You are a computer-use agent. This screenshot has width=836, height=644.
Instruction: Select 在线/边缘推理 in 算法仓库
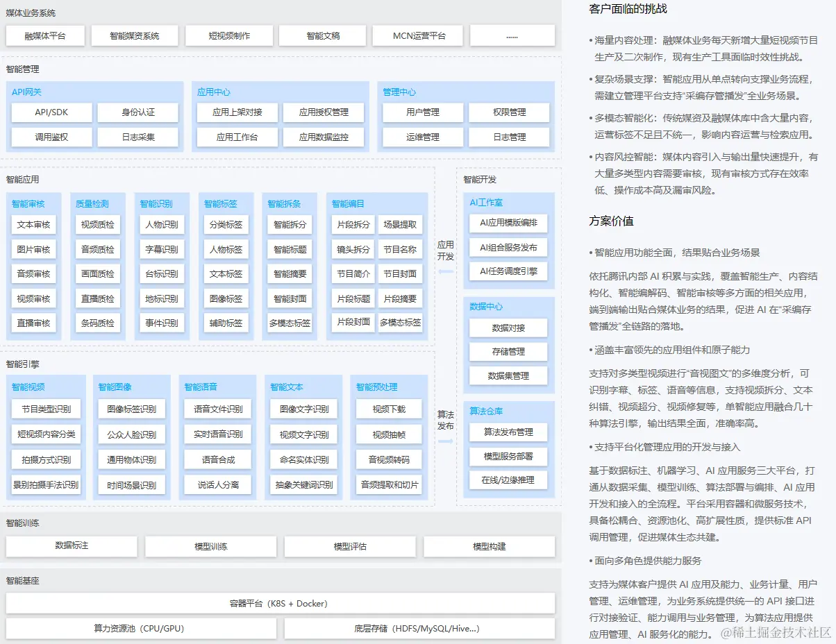coord(507,480)
